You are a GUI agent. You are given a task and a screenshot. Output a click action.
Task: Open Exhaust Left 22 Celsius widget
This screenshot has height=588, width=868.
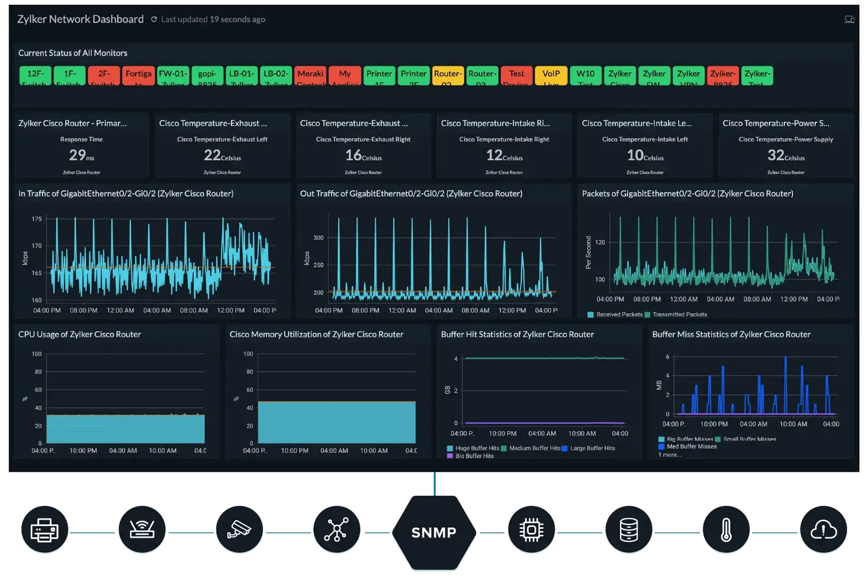tap(222, 145)
